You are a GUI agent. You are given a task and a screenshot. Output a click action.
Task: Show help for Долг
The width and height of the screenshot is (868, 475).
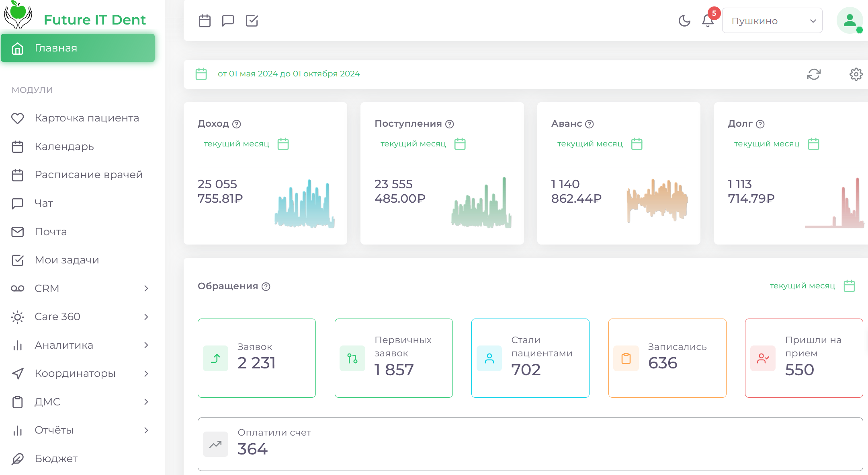click(760, 124)
